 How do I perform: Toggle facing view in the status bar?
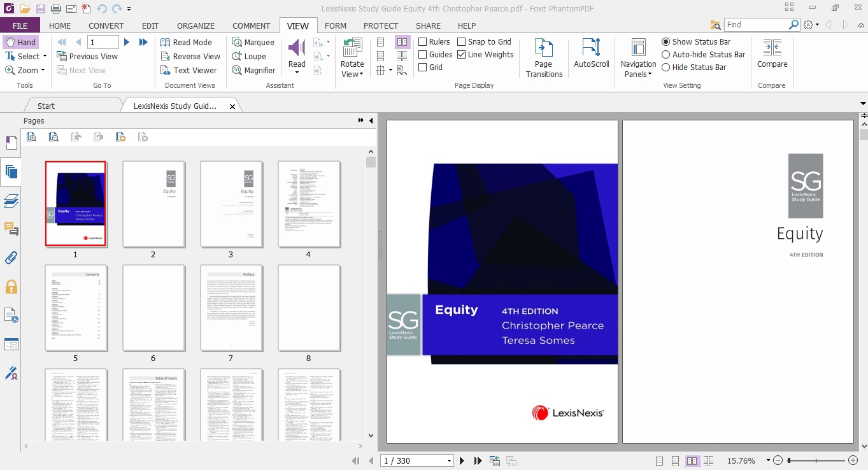(x=692, y=460)
